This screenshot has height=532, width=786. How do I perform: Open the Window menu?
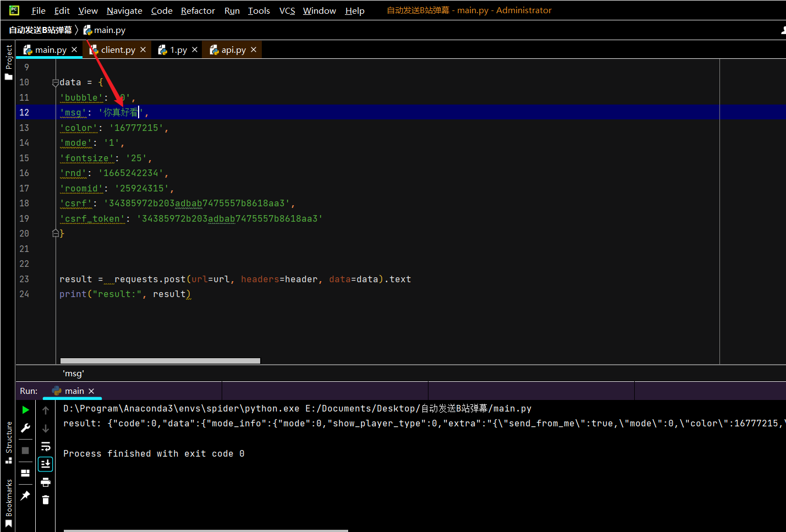pyautogui.click(x=319, y=10)
